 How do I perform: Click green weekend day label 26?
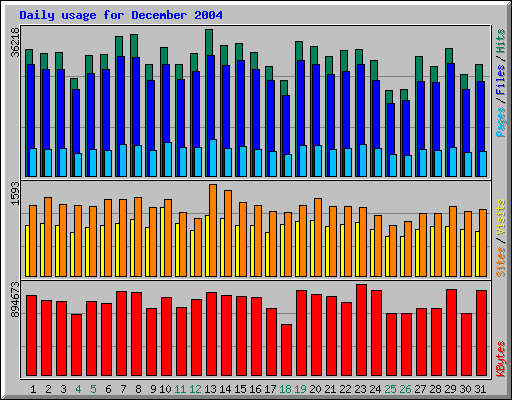[405, 389]
